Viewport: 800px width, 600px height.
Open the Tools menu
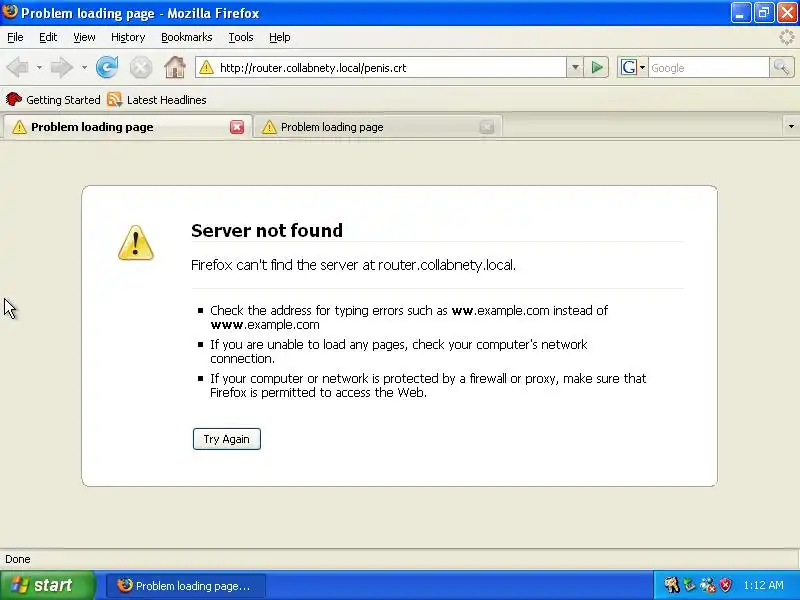(241, 37)
